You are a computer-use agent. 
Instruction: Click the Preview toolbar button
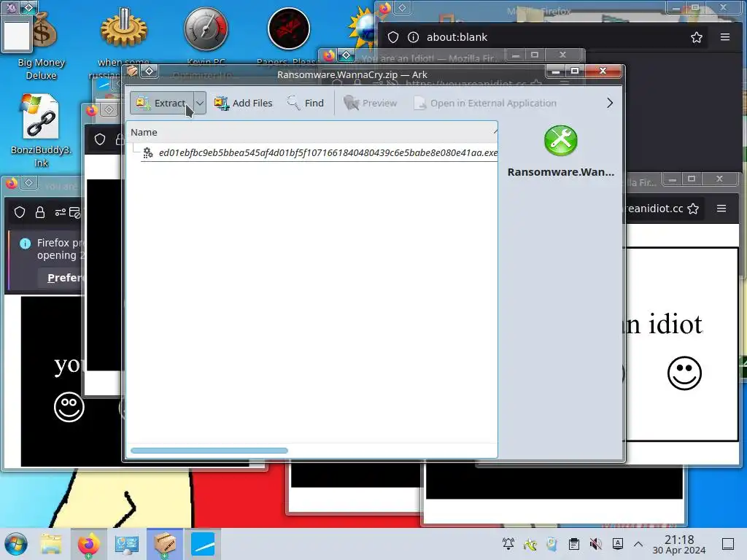pyautogui.click(x=370, y=103)
